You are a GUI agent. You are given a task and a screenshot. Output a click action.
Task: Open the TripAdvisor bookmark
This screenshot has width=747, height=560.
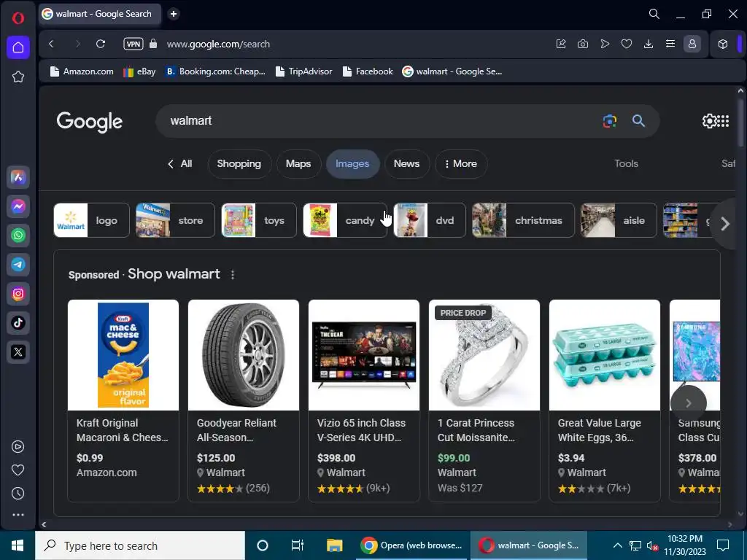(304, 71)
